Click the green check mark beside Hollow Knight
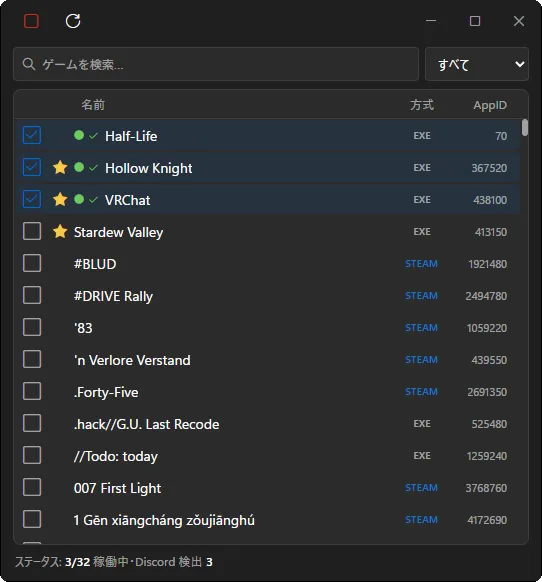 point(93,168)
